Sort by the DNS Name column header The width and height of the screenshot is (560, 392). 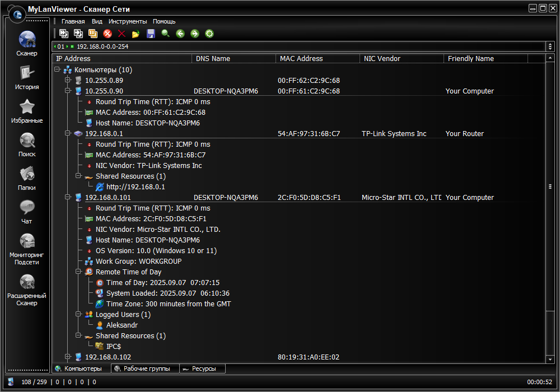coord(234,59)
